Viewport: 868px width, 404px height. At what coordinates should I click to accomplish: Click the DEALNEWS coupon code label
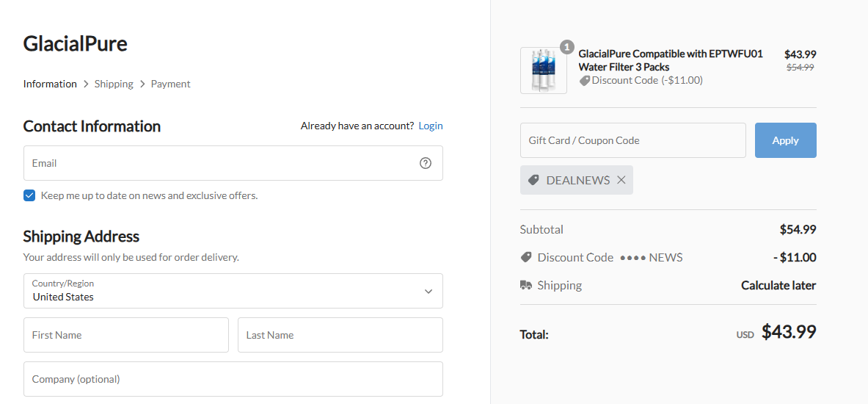pyautogui.click(x=578, y=180)
